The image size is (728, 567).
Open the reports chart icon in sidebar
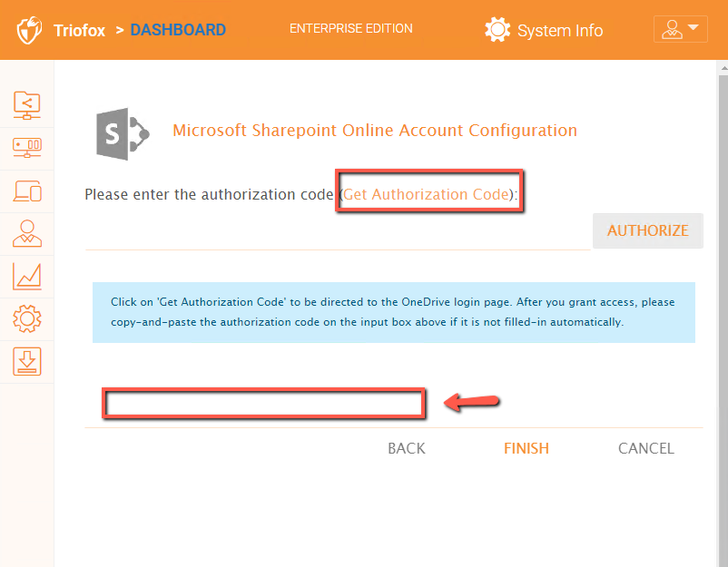[x=27, y=276]
